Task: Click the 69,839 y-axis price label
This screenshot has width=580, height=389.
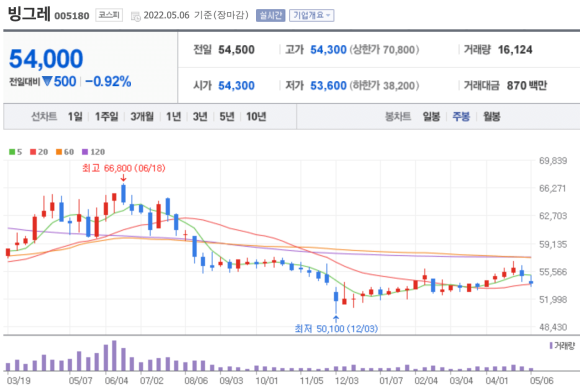Action: point(553,161)
